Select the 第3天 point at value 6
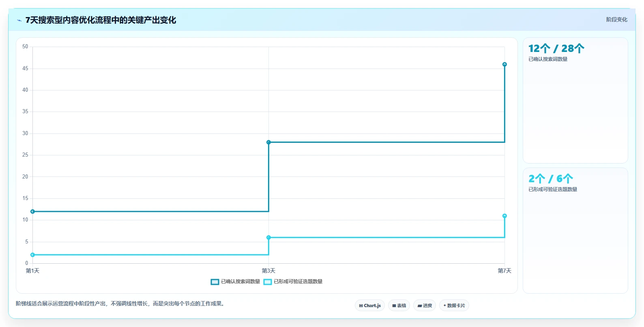The width and height of the screenshot is (644, 327). click(268, 237)
